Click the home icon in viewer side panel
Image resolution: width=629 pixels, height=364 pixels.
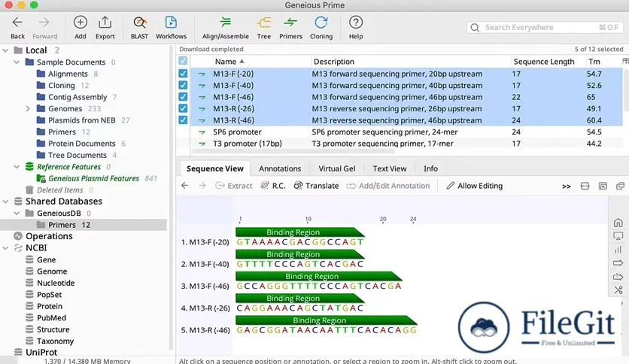tap(618, 223)
